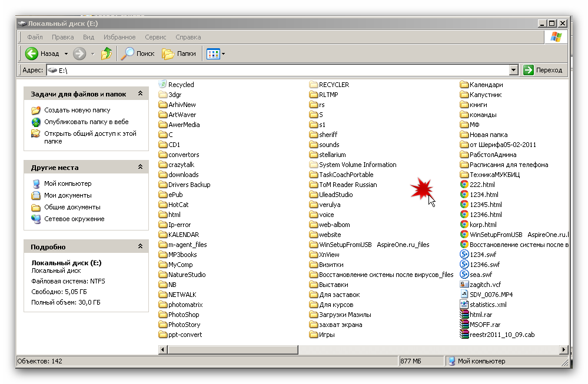Open Сетевое окружение link
Screen dimensions: 588x384
click(74, 219)
